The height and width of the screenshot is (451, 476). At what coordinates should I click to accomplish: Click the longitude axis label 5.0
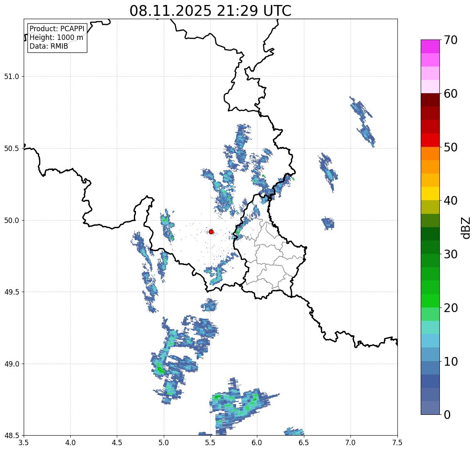pos(164,443)
